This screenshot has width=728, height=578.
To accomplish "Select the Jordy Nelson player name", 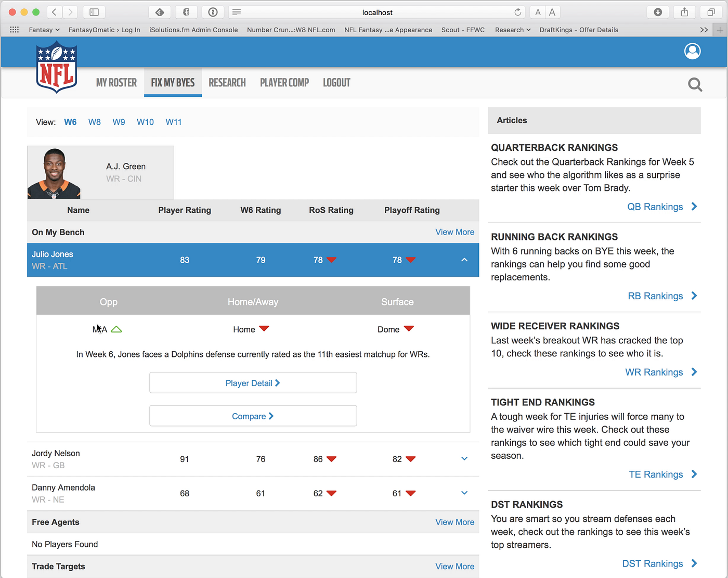I will tap(56, 453).
